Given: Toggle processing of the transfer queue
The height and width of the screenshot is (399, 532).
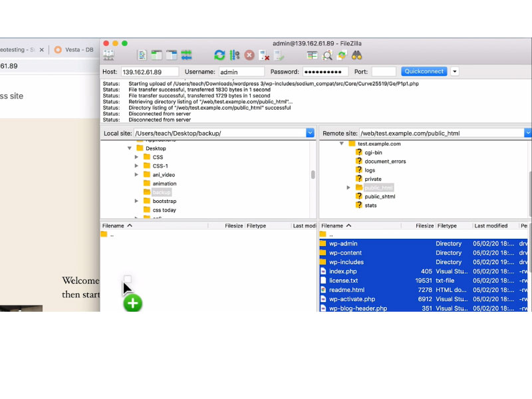Looking at the screenshot, I should pos(234,55).
